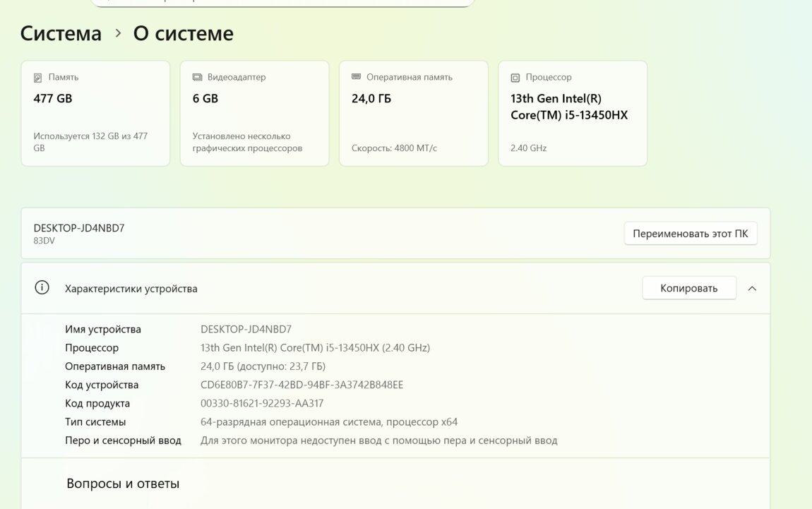Click the Код продукта value 00330-81621

(x=262, y=403)
